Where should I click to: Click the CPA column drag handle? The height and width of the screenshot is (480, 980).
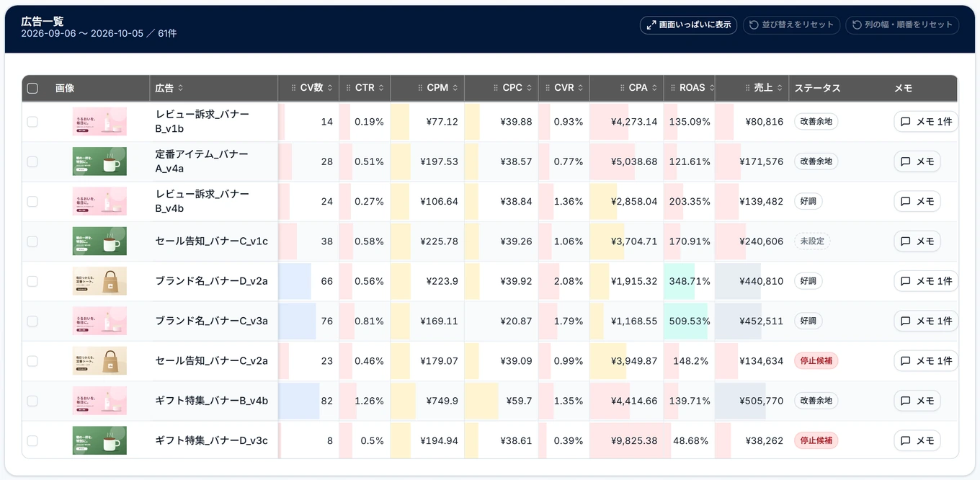(621, 88)
